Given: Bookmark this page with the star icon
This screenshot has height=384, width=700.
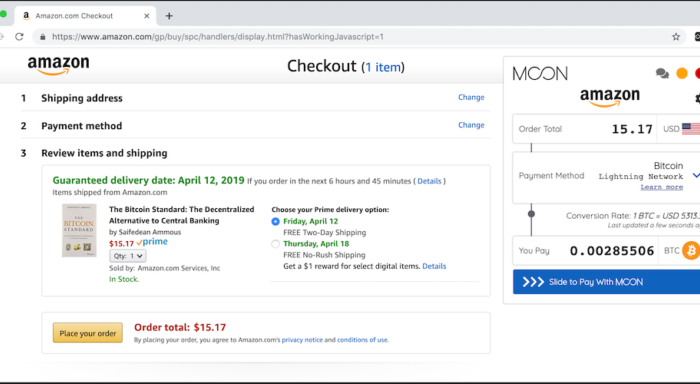Looking at the screenshot, I should (676, 37).
